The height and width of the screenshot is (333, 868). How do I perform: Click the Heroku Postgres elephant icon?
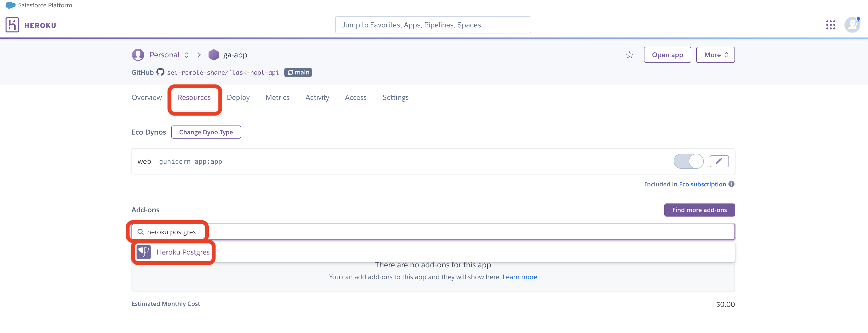point(144,252)
